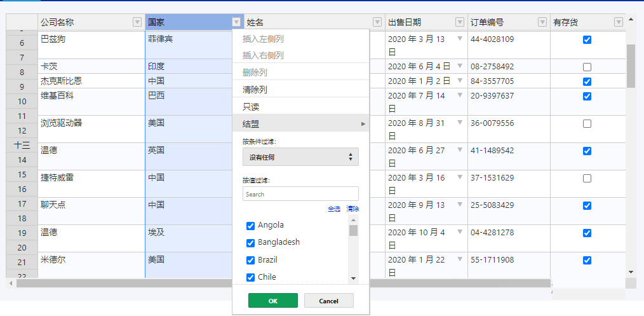
Task: Click filter dropdown icon in 国家 header
Action: (x=236, y=22)
